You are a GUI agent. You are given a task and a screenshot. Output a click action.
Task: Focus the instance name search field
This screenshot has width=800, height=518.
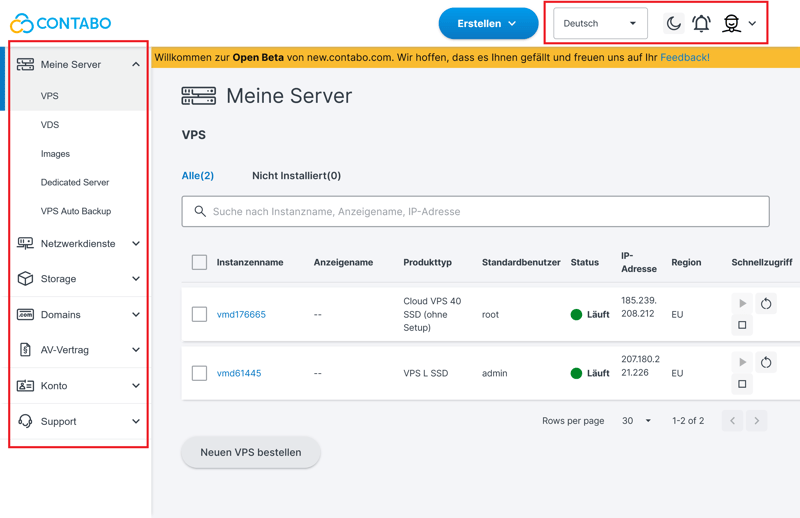point(476,212)
